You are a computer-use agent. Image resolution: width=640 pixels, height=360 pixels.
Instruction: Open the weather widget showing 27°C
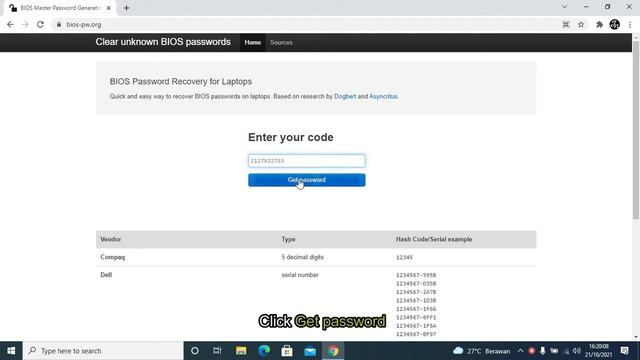(482, 351)
